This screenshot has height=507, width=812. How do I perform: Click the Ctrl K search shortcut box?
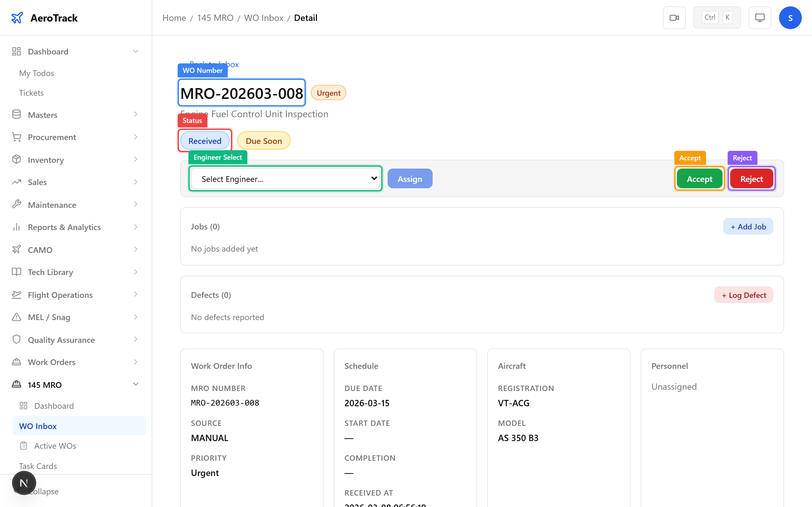pos(717,17)
